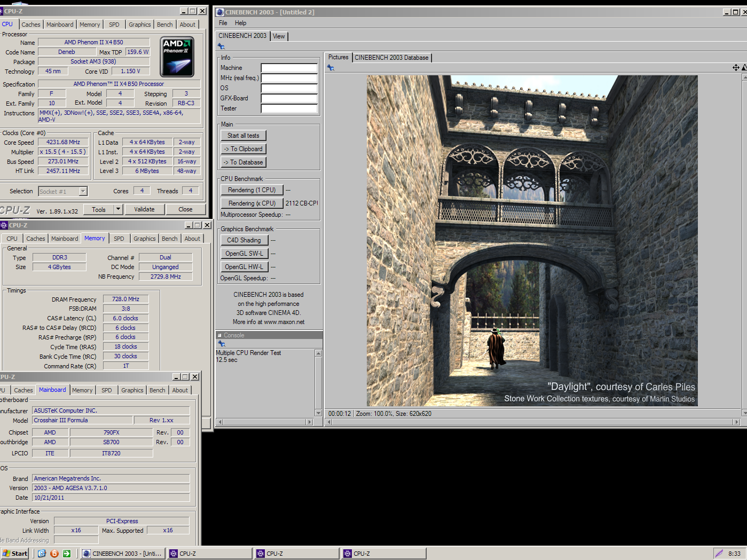The image size is (747, 560).
Task: Run the Rendering (x CPU) benchmark
Action: point(251,203)
